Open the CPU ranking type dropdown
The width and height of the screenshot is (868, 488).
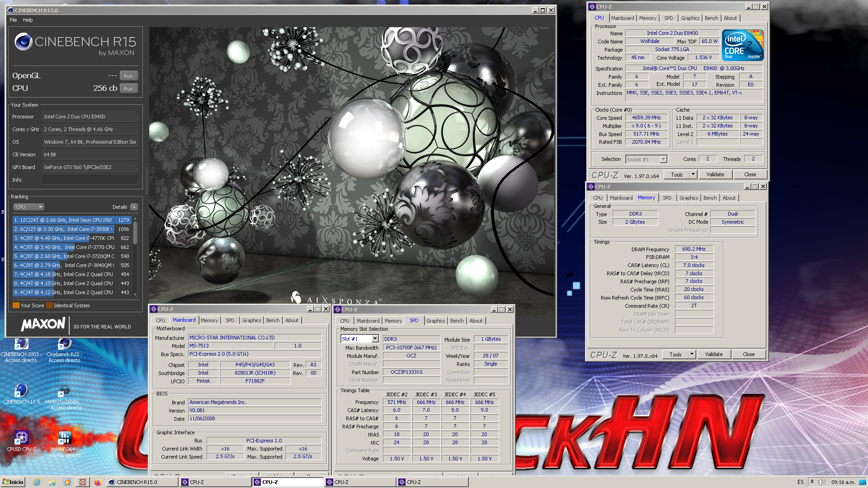(x=29, y=207)
